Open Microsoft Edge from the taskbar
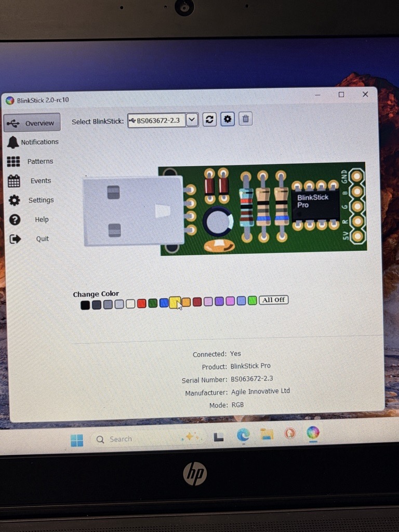 [x=243, y=435]
